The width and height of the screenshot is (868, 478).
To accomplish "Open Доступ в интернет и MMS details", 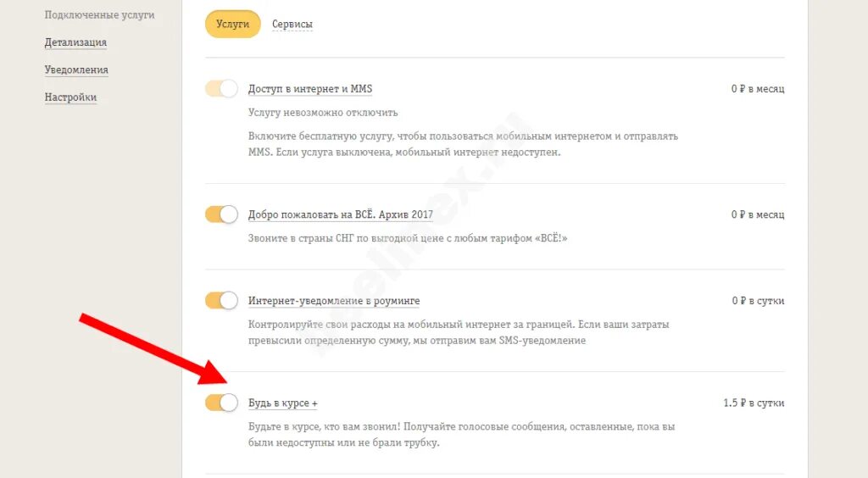I will point(309,89).
